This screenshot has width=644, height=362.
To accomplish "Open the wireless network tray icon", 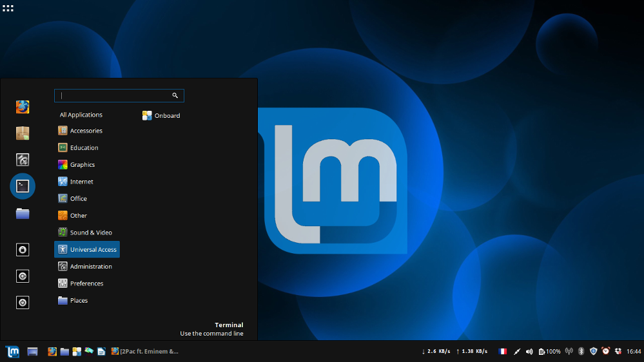I will click(569, 351).
